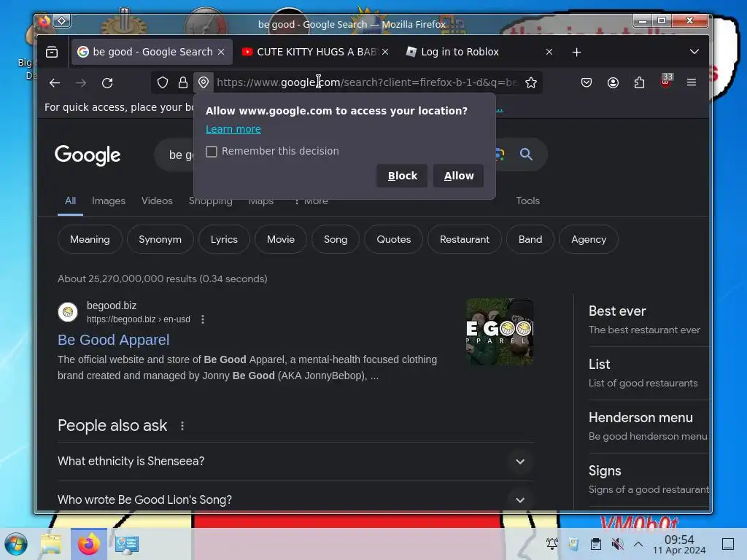The image size is (747, 560).
Task: Select the Restaurant chip
Action: click(465, 239)
